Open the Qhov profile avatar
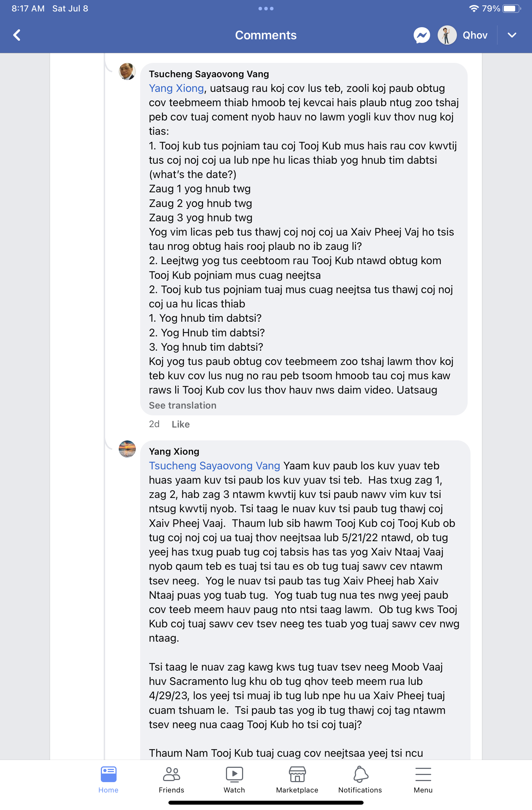The image size is (532, 810). tap(447, 35)
